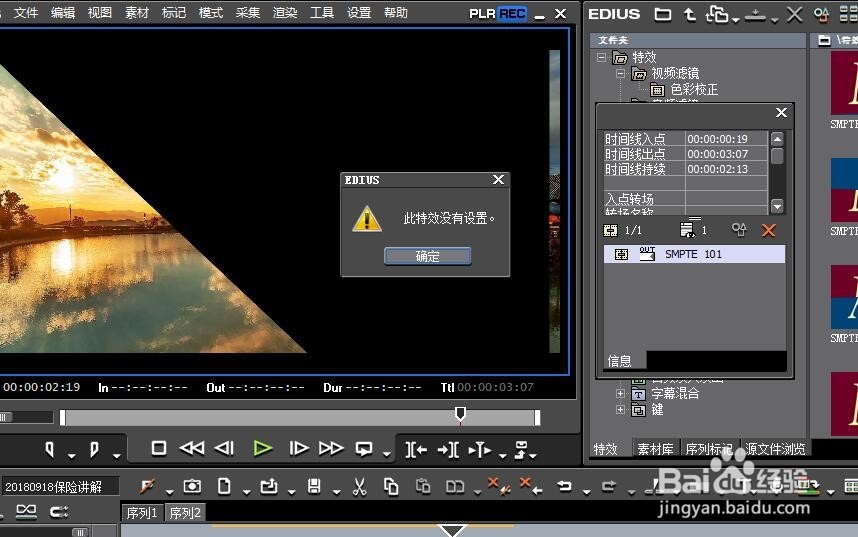Step forward one frame
Image resolution: width=858 pixels, height=537 pixels.
pos(298,448)
